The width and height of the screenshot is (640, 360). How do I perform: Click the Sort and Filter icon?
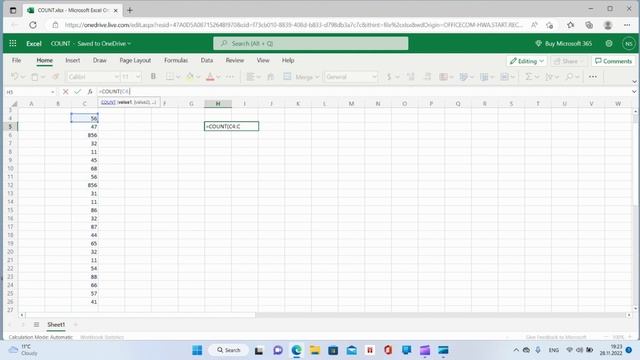(549, 76)
